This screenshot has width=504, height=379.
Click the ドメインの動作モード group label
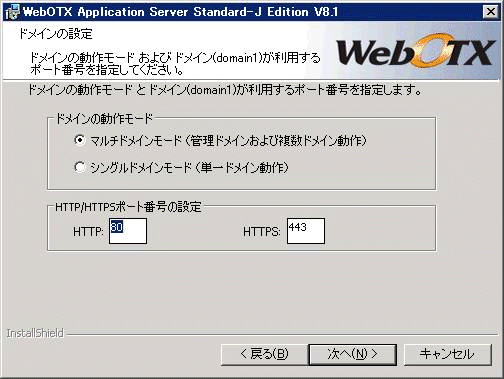click(x=104, y=119)
